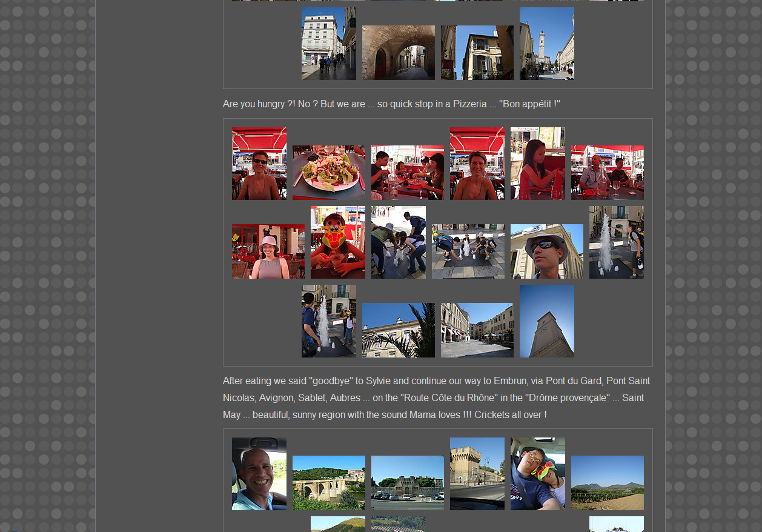The image size is (762, 532).
Task: Open the parking lot with stone gate photo
Action: pos(407,483)
